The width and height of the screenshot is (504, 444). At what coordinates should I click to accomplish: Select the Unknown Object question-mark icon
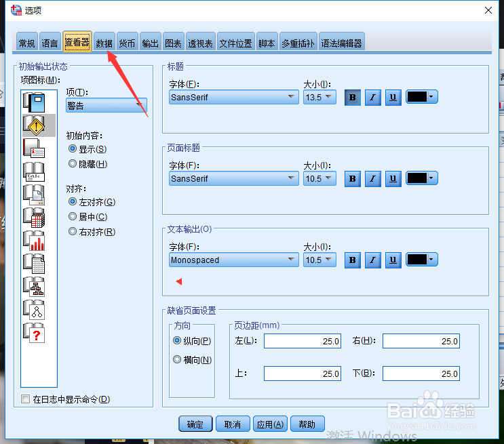pos(34,333)
